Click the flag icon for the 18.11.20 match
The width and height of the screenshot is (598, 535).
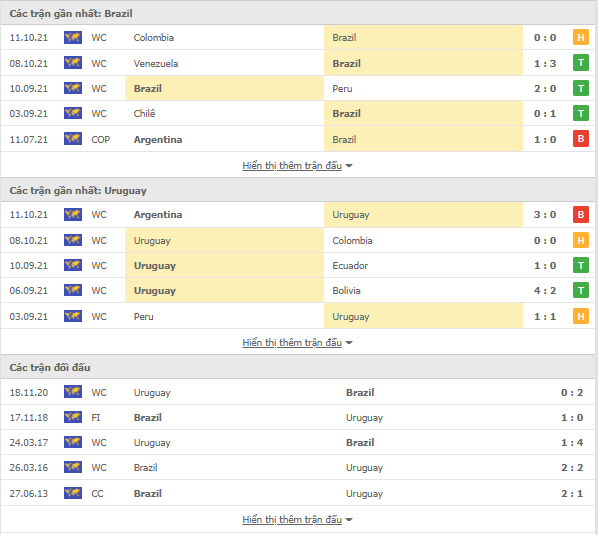point(73,392)
